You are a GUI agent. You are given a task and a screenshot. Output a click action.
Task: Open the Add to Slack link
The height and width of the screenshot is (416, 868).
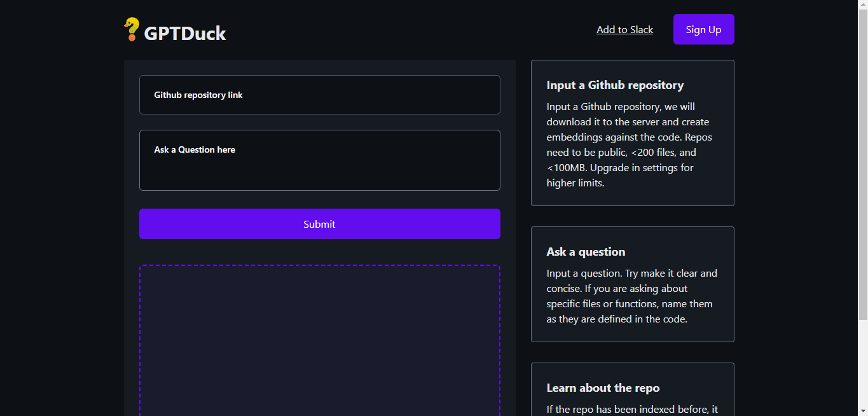624,30
